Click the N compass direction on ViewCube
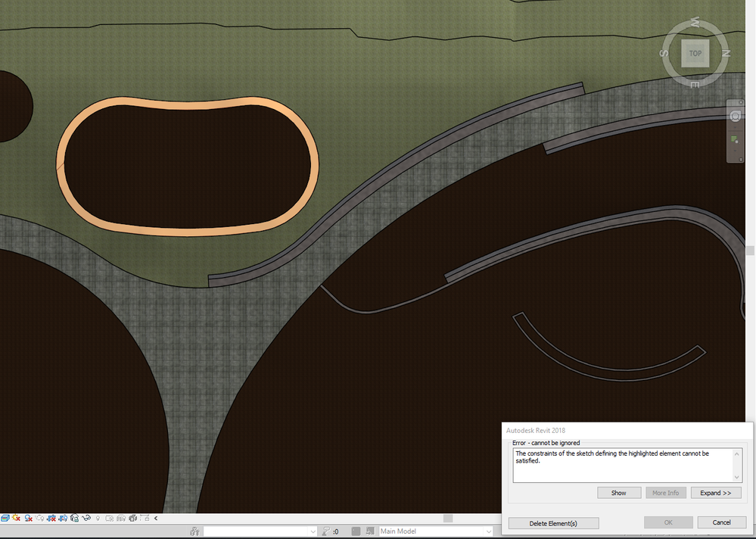The image size is (756, 539). (x=726, y=53)
